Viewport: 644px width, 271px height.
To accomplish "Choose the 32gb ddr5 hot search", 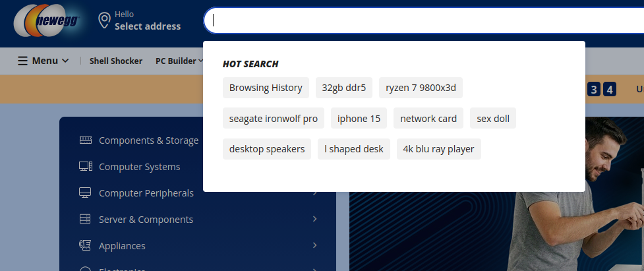I will 344,88.
